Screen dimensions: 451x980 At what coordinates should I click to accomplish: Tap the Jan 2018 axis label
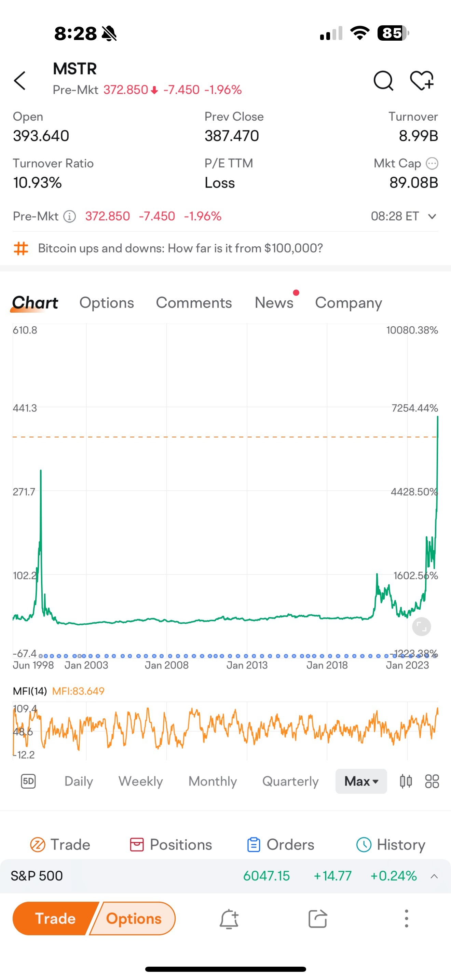point(327,665)
